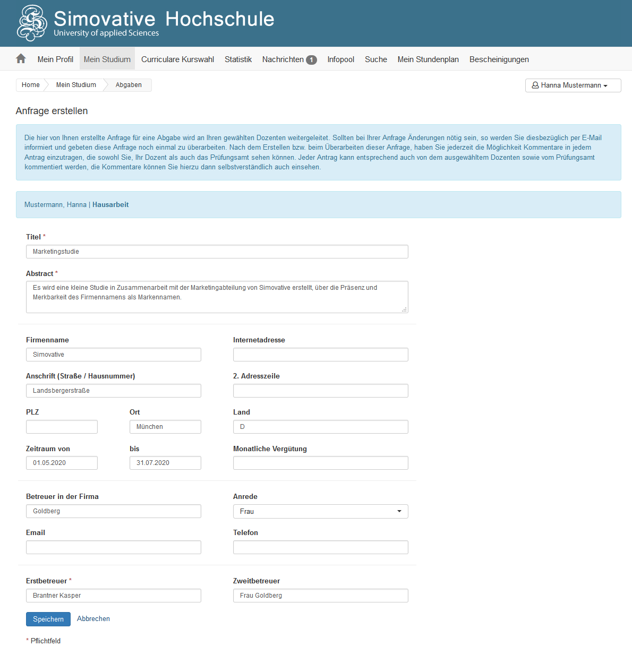The height and width of the screenshot is (672, 632).
Task: Click the Simovative Hochschule logo
Action: tap(146, 23)
